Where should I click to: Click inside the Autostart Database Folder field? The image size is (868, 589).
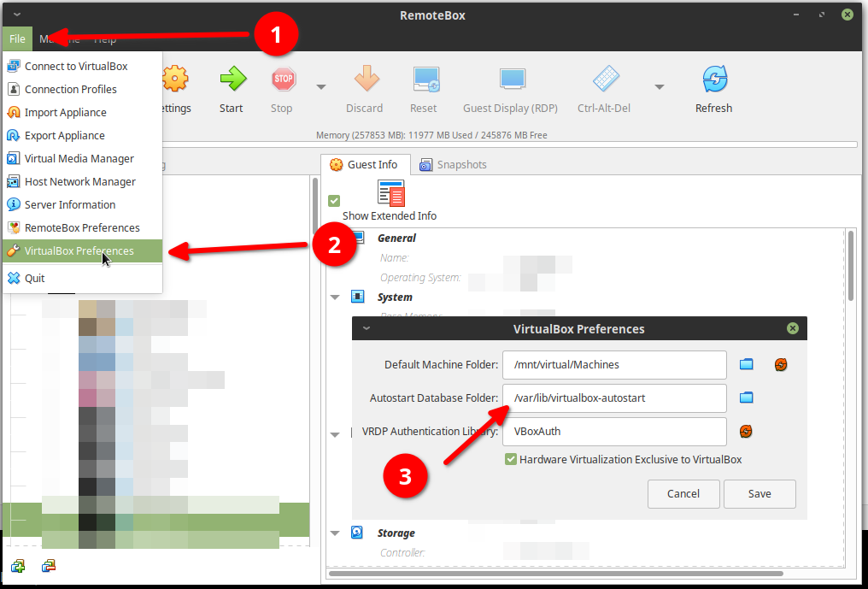[613, 398]
